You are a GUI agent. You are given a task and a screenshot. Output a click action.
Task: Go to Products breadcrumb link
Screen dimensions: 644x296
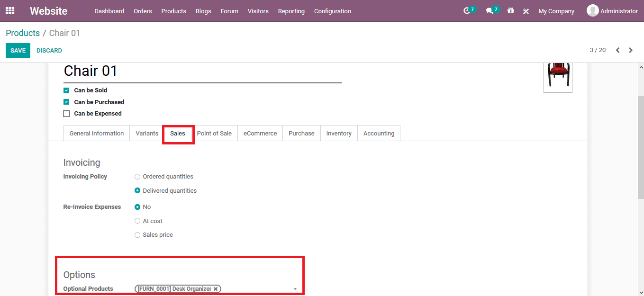click(x=23, y=33)
